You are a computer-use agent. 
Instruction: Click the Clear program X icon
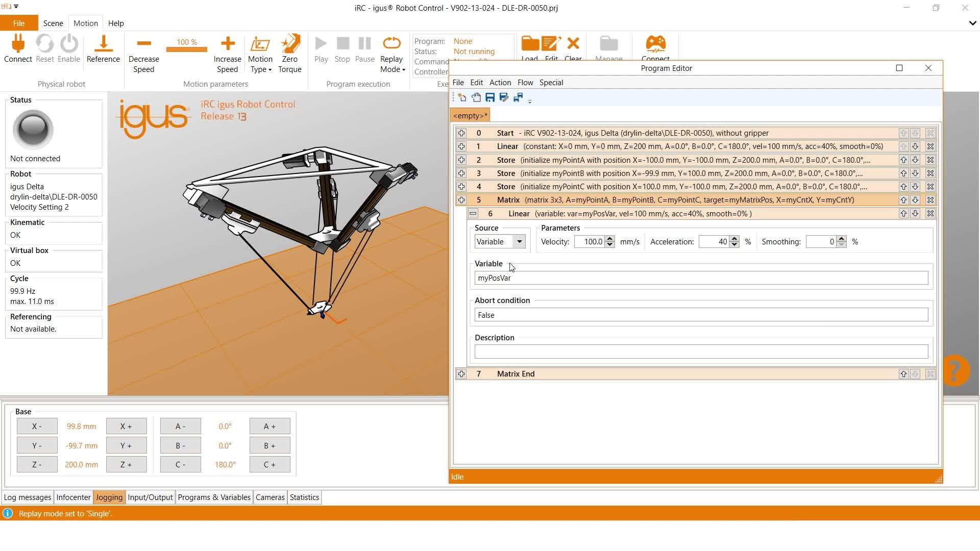point(573,44)
